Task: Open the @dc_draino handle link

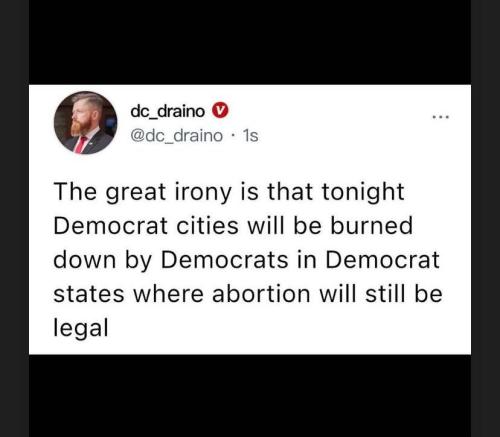Action: click(176, 136)
